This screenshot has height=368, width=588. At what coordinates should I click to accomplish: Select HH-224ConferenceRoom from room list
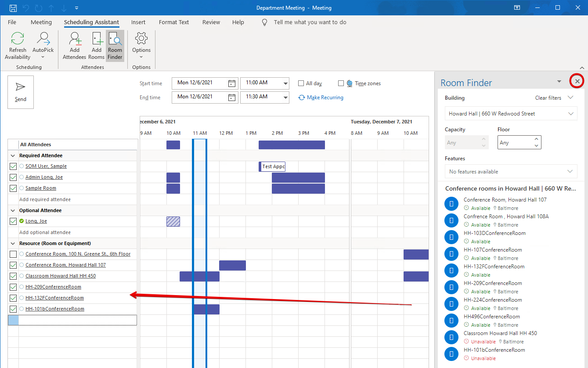pos(493,300)
